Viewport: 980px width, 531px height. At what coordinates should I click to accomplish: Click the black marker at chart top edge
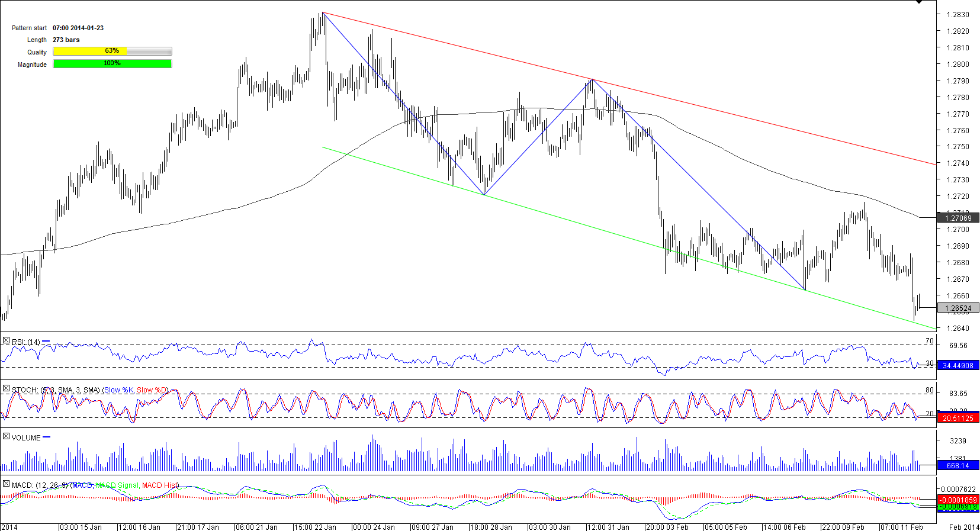pos(919,2)
